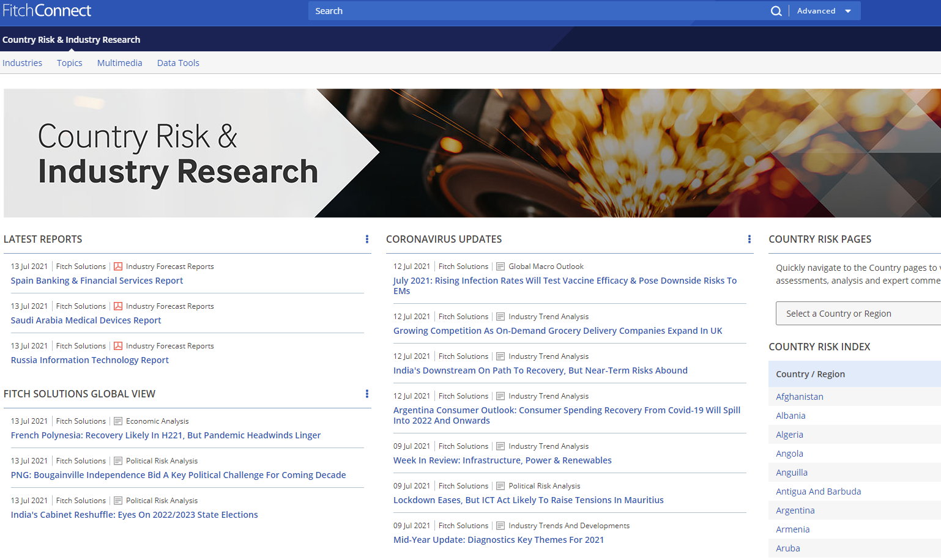Click the search magnifier icon
This screenshot has height=560, width=941.
click(x=776, y=11)
